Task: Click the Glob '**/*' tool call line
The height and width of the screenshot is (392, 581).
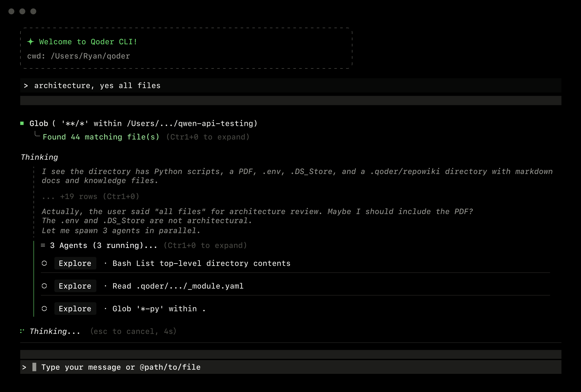Action: 143,123
